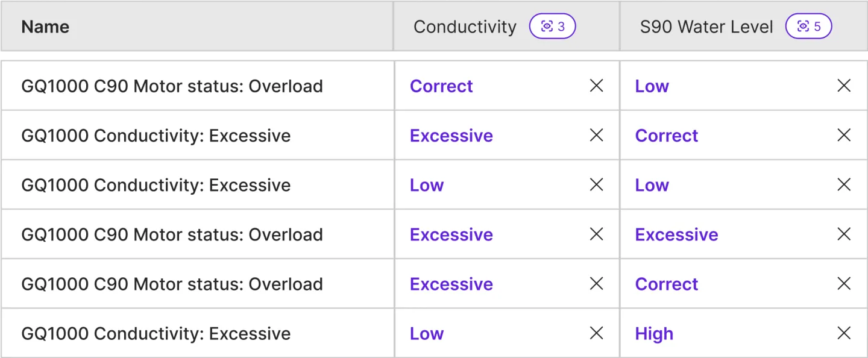Open Excessive water level value in fourth row
The width and height of the screenshot is (868, 358).
(x=676, y=234)
